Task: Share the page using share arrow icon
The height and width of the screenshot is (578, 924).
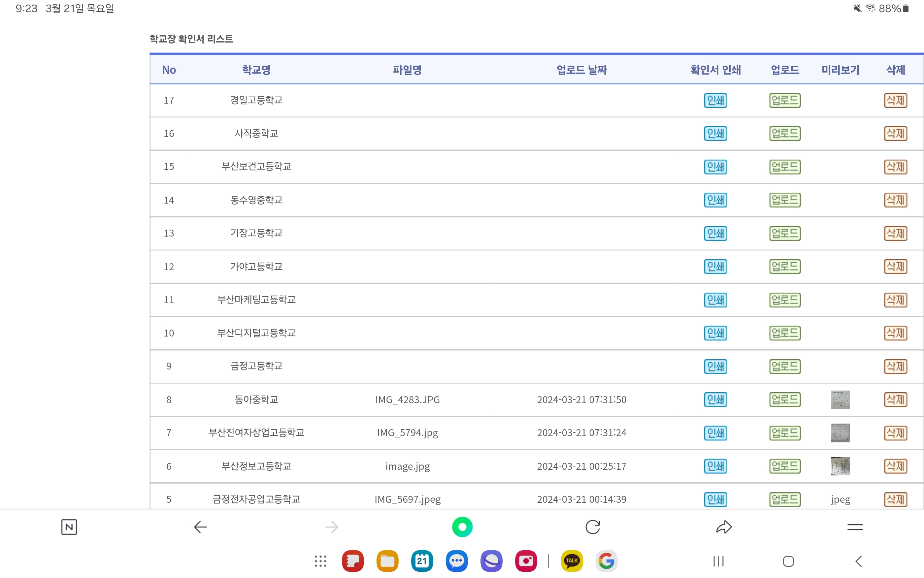Action: (724, 527)
